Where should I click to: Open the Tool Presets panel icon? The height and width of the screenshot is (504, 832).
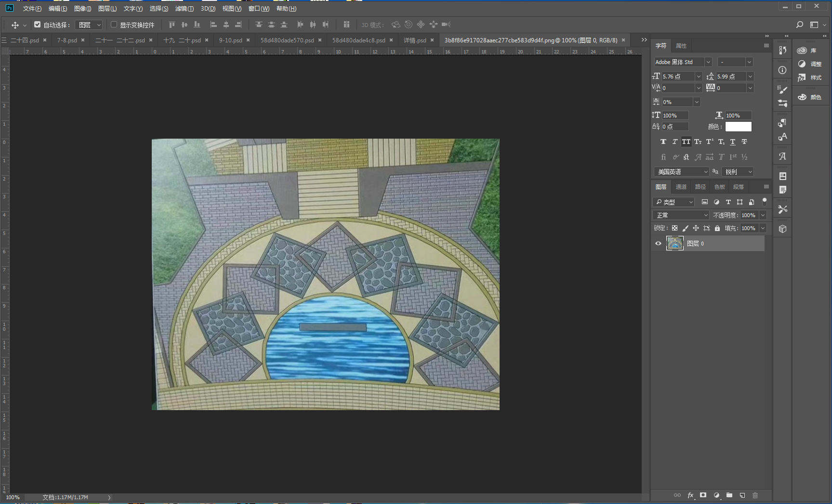pyautogui.click(x=782, y=209)
